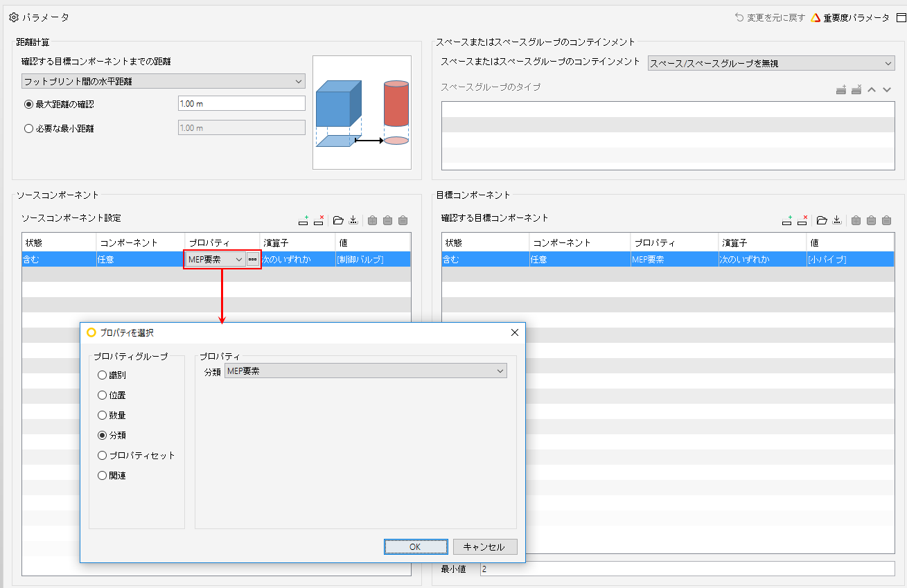Add row icon in target component toolbar
This screenshot has height=588, width=907.
(786, 221)
